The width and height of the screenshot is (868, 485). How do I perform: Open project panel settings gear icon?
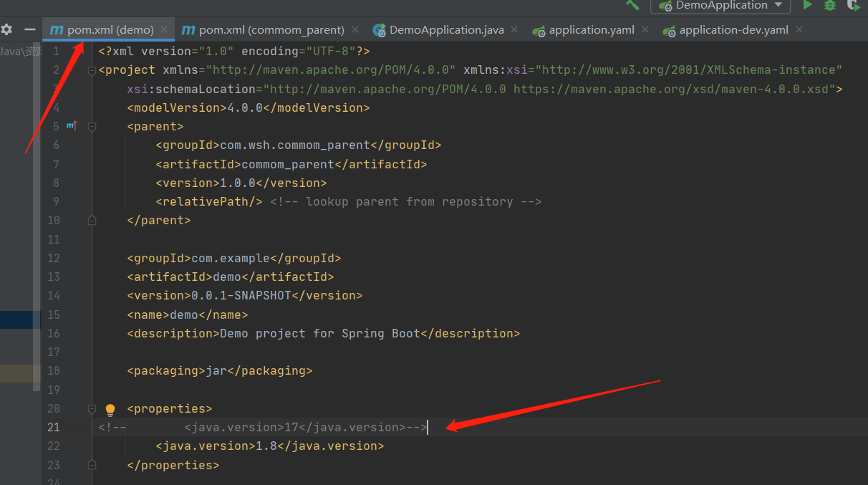point(6,29)
